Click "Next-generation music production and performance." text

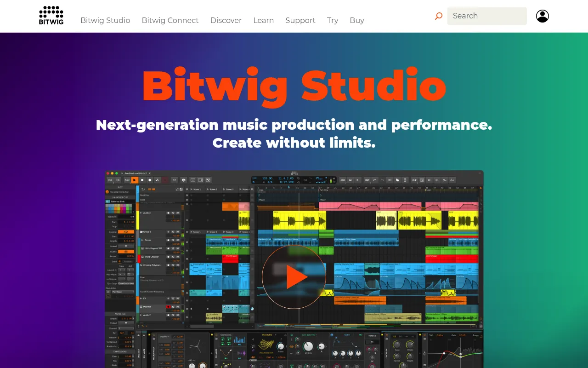tap(294, 125)
